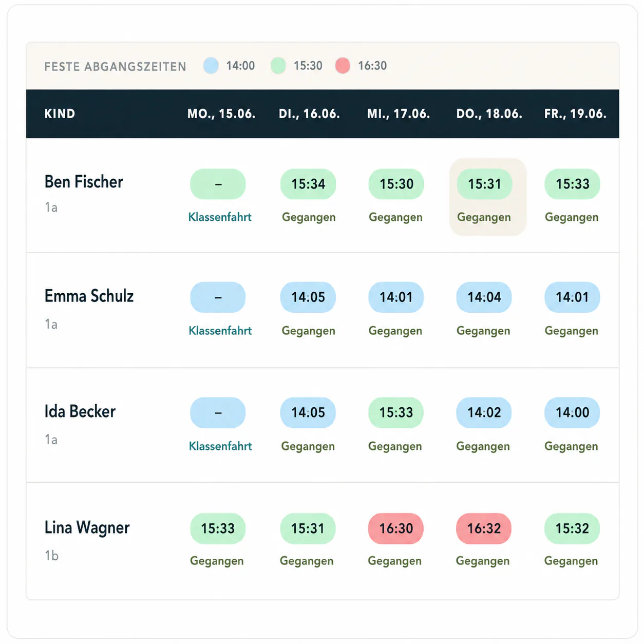Open Lina Wagner's red 16:30 Wednesday pill

[x=396, y=528]
